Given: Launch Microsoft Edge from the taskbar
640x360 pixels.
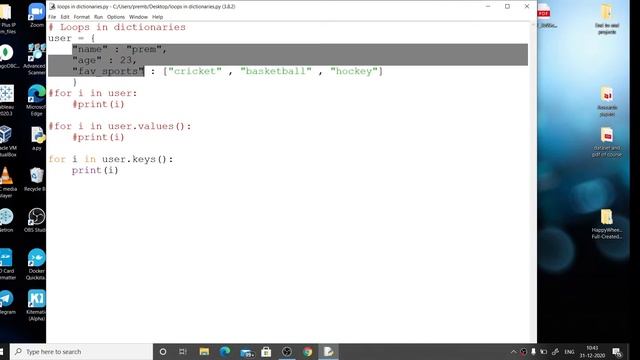Looking at the screenshot, I should coord(225,351).
